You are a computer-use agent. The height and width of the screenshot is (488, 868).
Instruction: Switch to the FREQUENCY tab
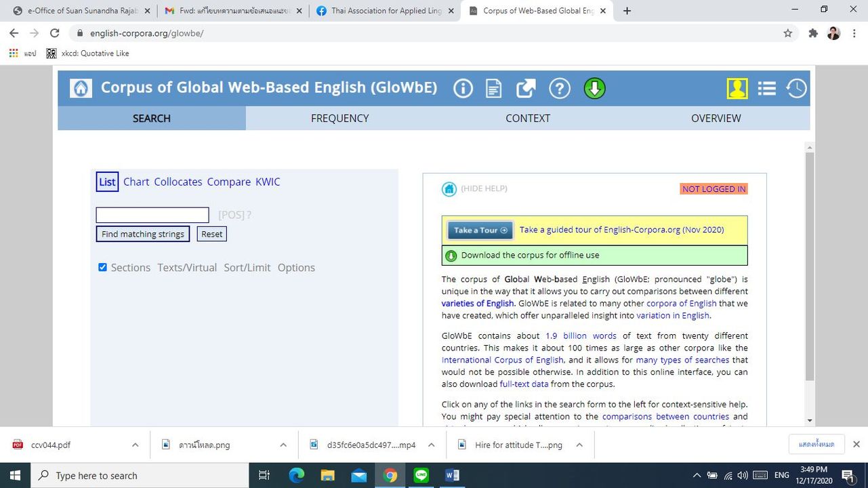tap(339, 118)
